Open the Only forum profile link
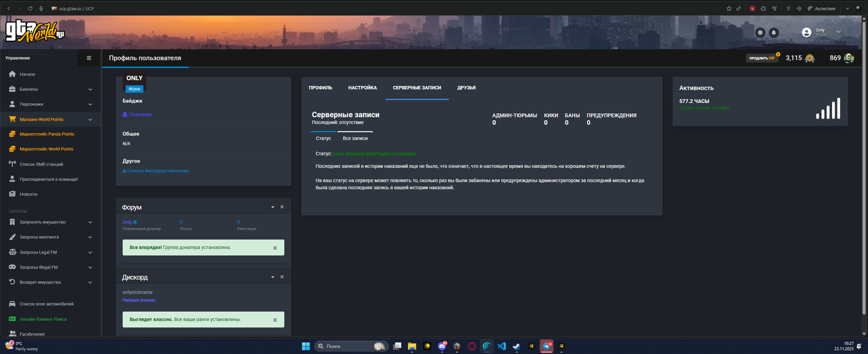868x354 pixels. [127, 222]
